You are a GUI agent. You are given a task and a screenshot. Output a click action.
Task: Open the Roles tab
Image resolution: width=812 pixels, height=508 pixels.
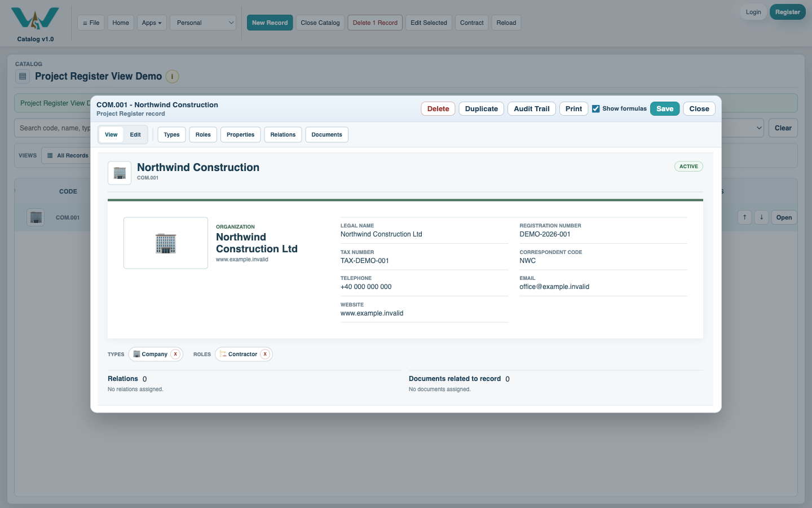point(203,134)
